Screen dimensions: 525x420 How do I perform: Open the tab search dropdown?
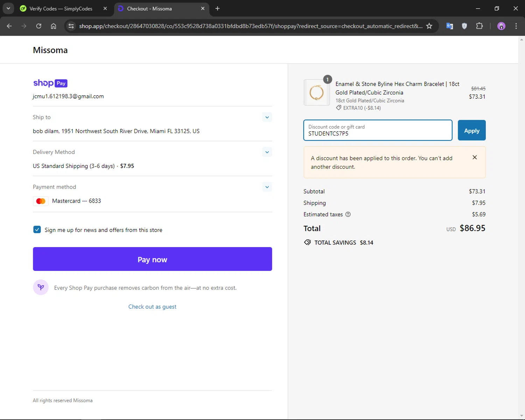[x=8, y=8]
